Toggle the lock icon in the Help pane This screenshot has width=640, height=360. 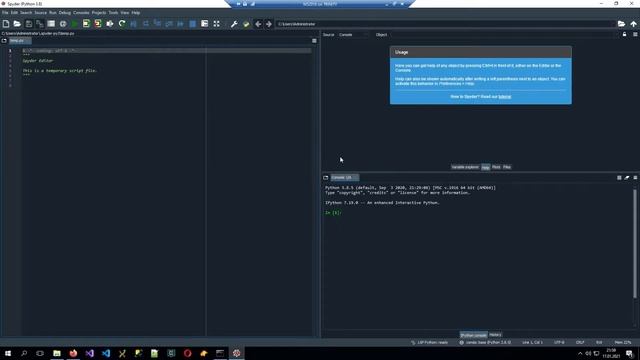tap(624, 35)
